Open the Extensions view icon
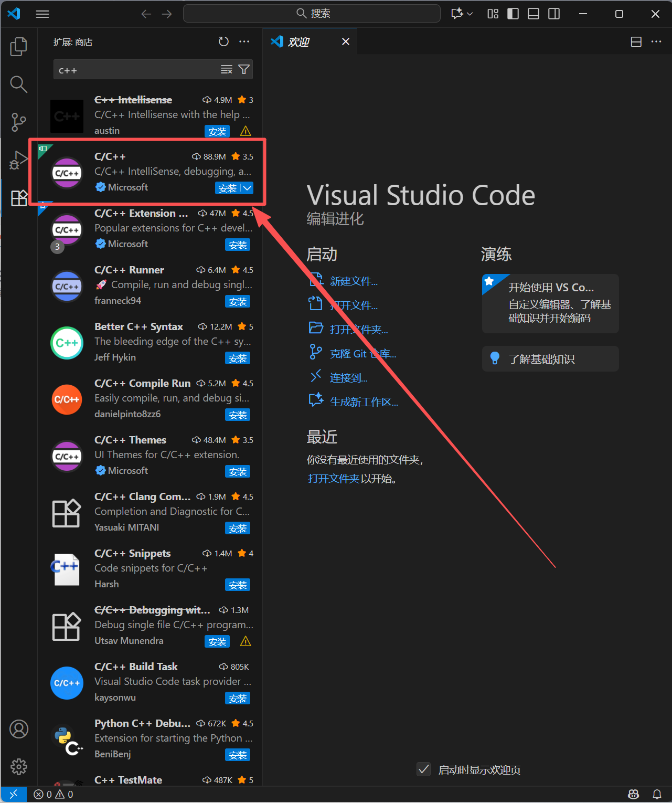The image size is (672, 803). click(19, 198)
